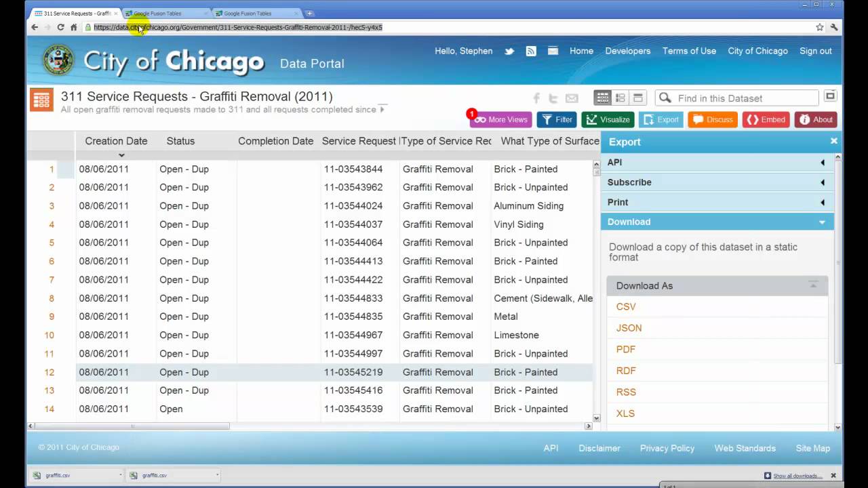This screenshot has height=488, width=868.
Task: Expand the Print section
Action: pos(717,202)
